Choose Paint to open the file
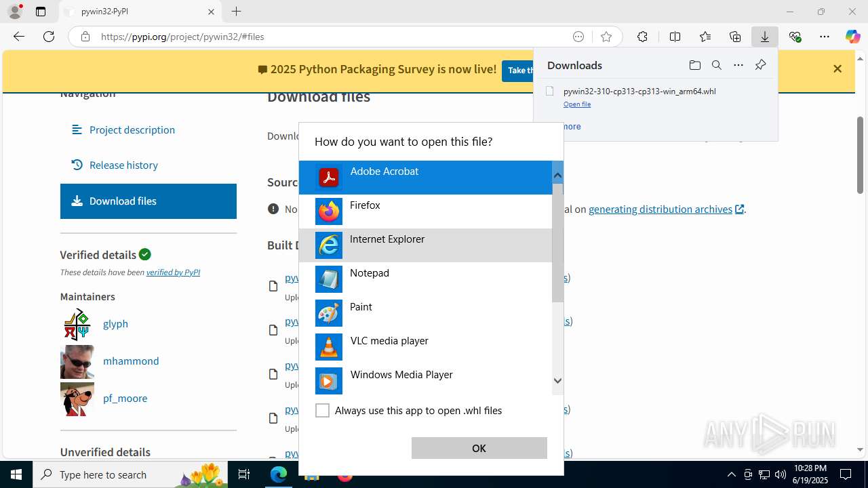 426,313
